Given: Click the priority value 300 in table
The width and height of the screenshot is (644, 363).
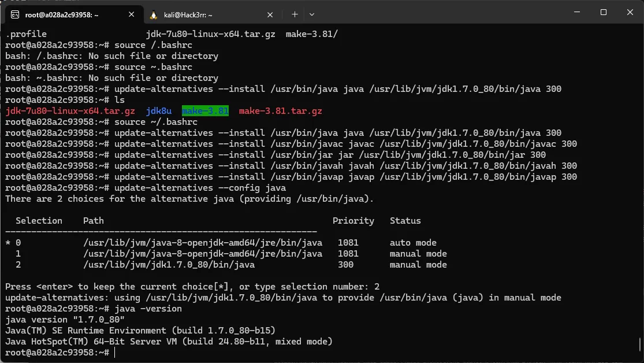Looking at the screenshot, I should (x=345, y=265).
